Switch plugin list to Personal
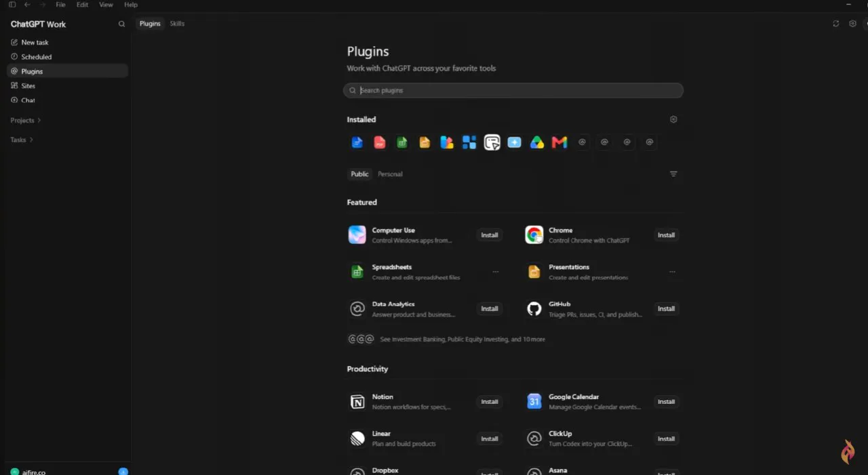868x475 pixels. [390, 174]
